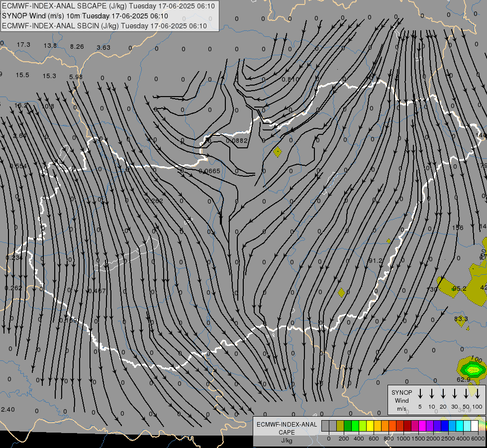Click the 50 m/s wind arrow in legend

466,394
